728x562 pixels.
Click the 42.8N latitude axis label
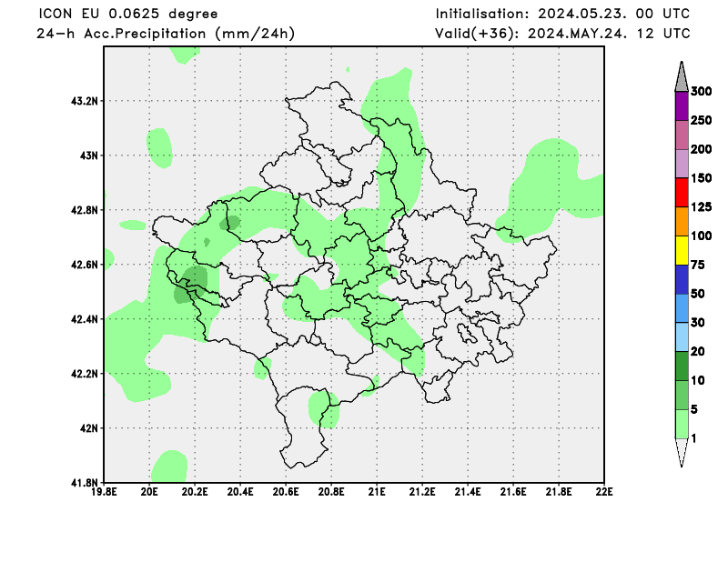tap(85, 210)
